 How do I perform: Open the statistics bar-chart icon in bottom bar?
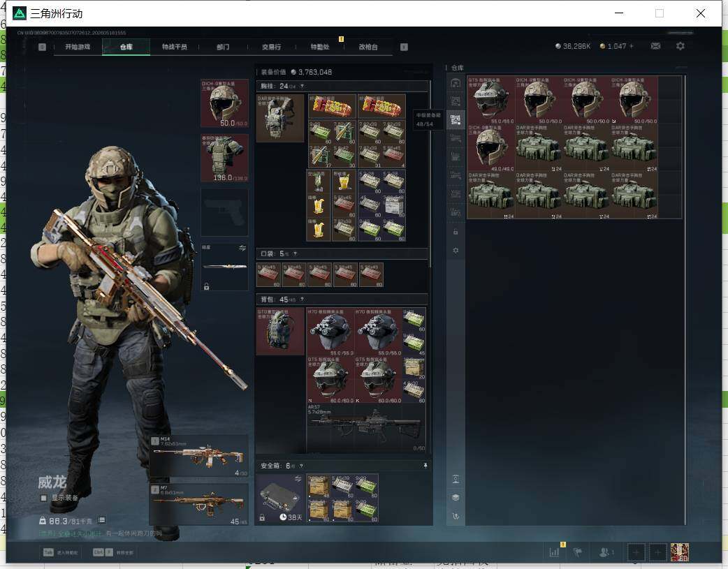(x=554, y=552)
